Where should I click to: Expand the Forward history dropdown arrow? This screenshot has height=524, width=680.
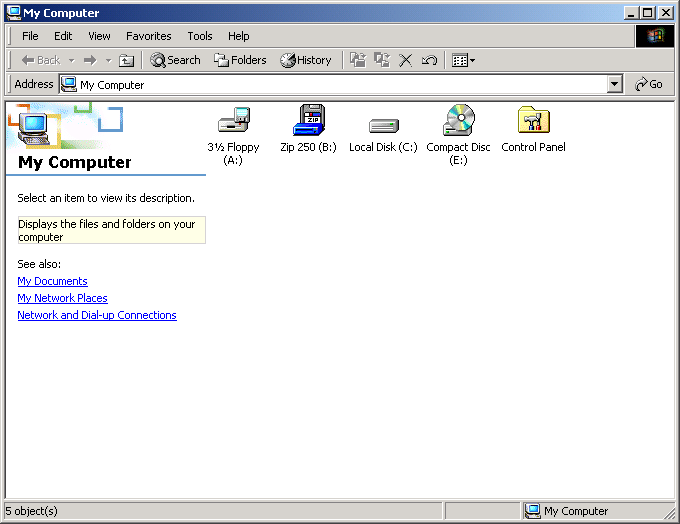108,60
